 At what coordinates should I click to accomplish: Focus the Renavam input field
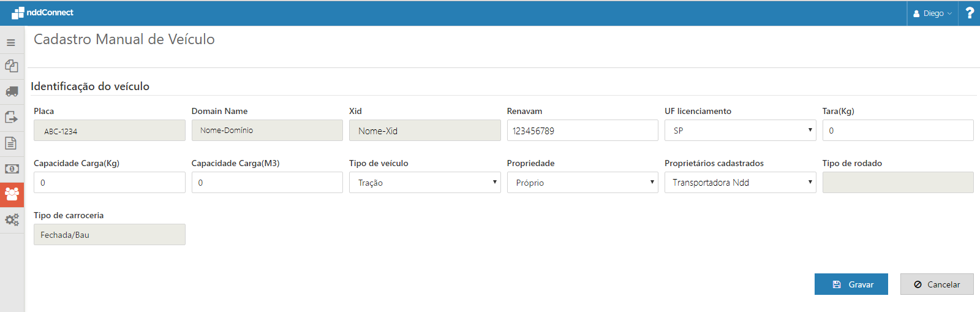[582, 131]
